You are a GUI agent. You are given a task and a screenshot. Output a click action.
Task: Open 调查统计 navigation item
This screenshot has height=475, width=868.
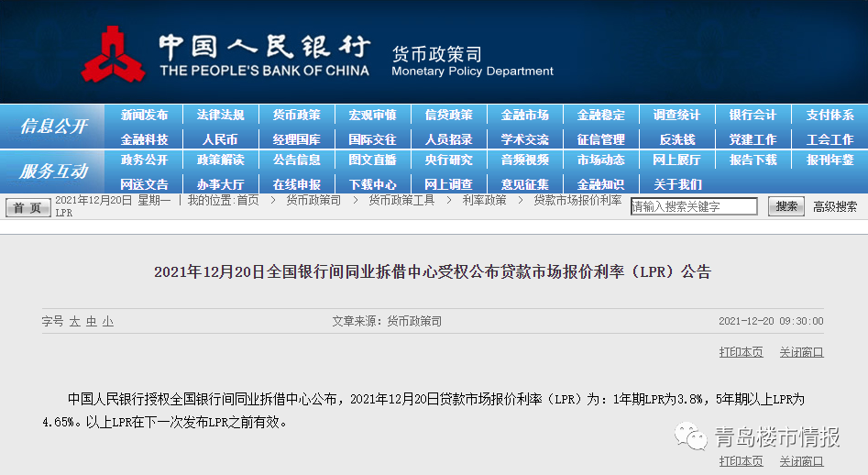677,116
